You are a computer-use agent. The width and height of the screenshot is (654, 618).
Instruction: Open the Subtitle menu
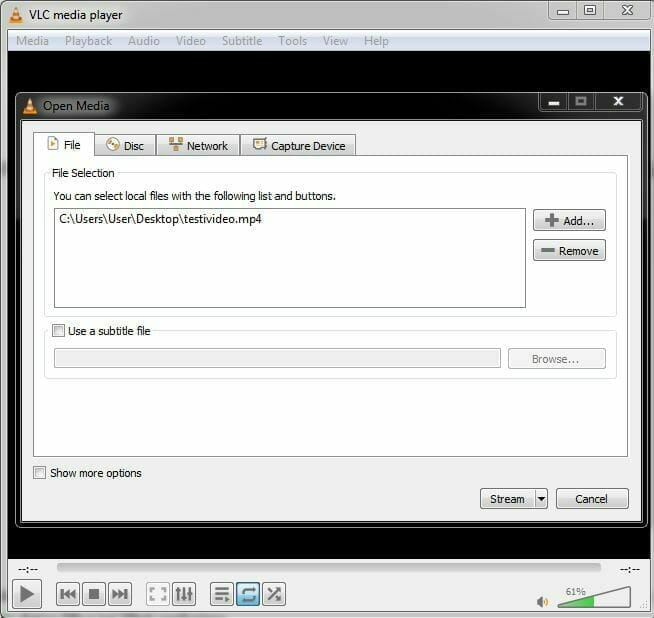coord(242,41)
